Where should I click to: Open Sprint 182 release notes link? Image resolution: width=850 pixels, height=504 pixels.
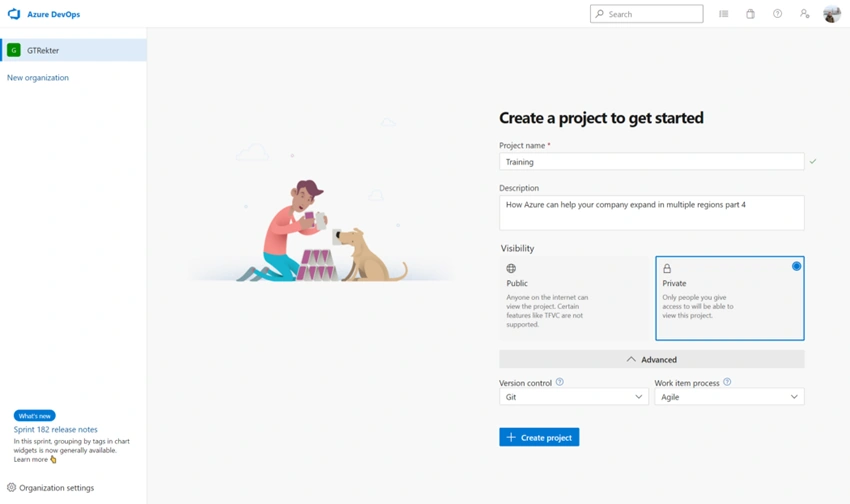coord(55,429)
